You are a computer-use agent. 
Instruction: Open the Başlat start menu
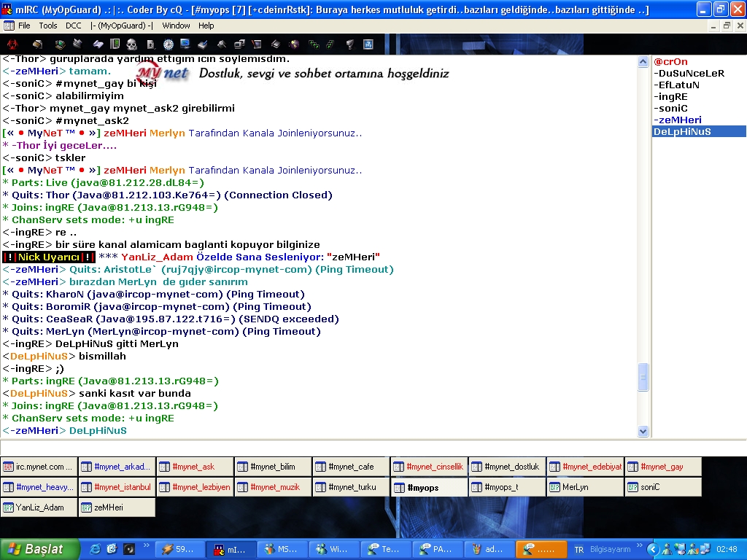coord(39,549)
